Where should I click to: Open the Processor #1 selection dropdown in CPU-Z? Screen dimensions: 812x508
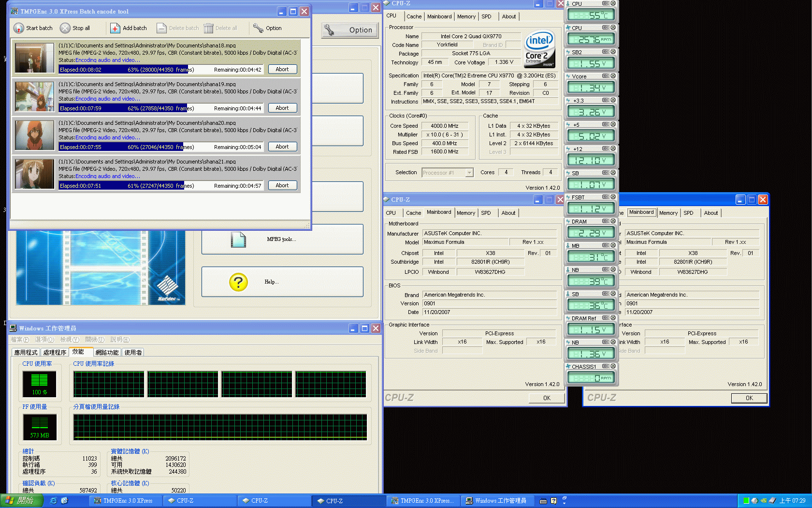pos(469,173)
